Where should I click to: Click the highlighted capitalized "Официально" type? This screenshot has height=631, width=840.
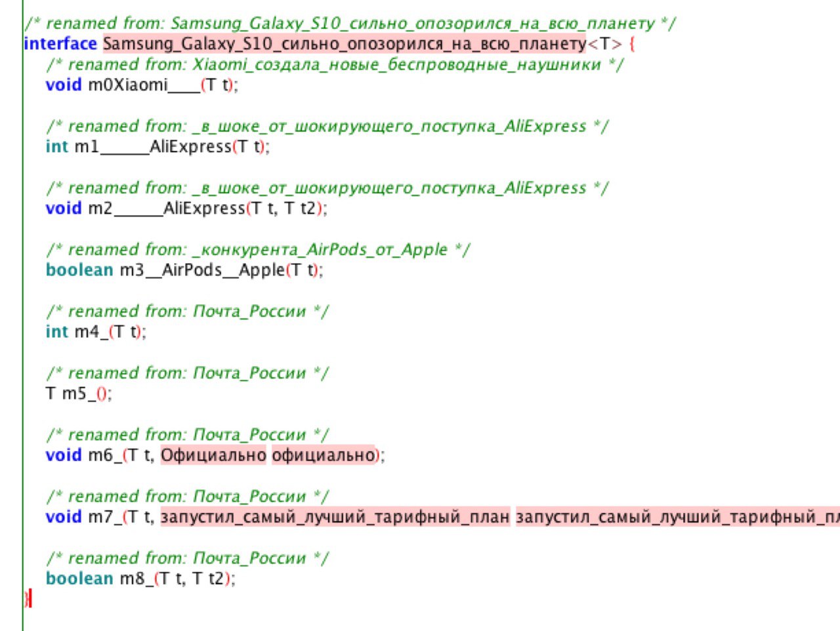[x=213, y=455]
